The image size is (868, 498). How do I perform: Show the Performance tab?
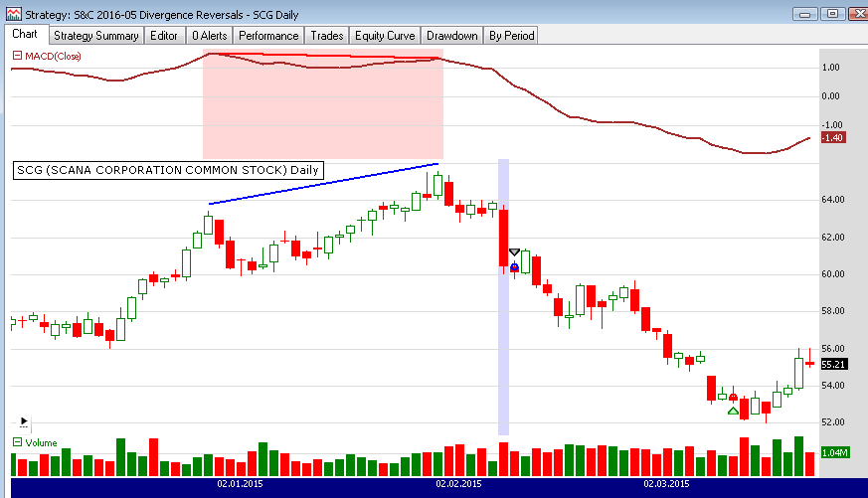267,36
